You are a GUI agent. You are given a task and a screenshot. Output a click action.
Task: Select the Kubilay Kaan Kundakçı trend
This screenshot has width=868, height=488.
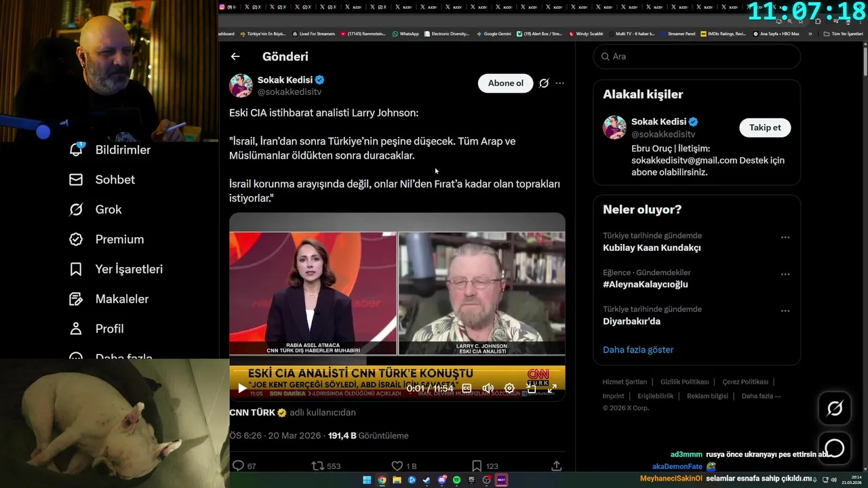tap(652, 248)
